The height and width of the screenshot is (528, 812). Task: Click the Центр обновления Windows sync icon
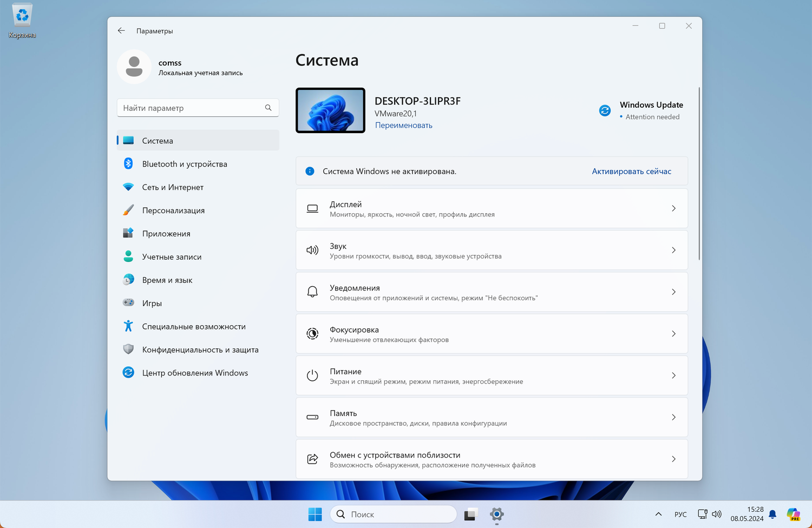click(x=128, y=372)
